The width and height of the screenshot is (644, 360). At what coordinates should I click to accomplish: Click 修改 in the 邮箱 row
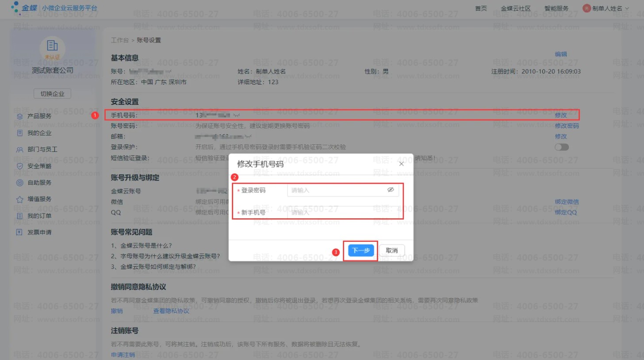(561, 136)
